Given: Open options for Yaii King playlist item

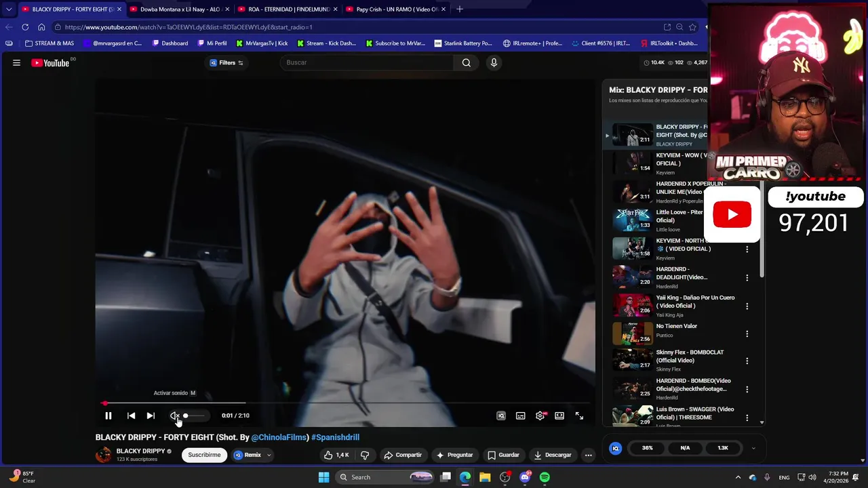Looking at the screenshot, I should (747, 306).
